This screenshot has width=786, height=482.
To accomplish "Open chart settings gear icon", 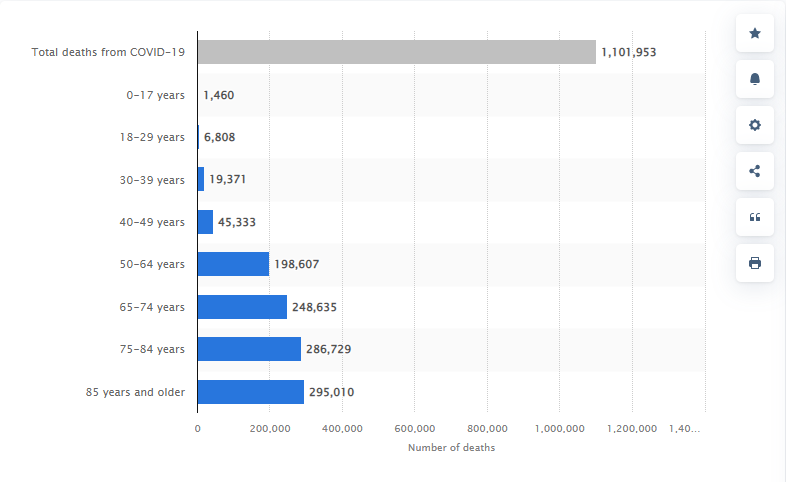I will 755,125.
